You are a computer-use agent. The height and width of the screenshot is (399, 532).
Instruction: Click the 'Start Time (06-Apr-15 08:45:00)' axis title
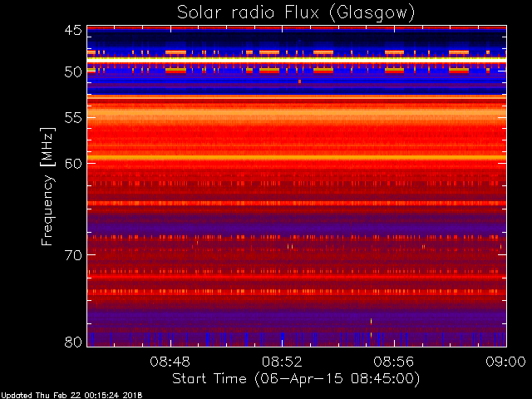pyautogui.click(x=296, y=379)
